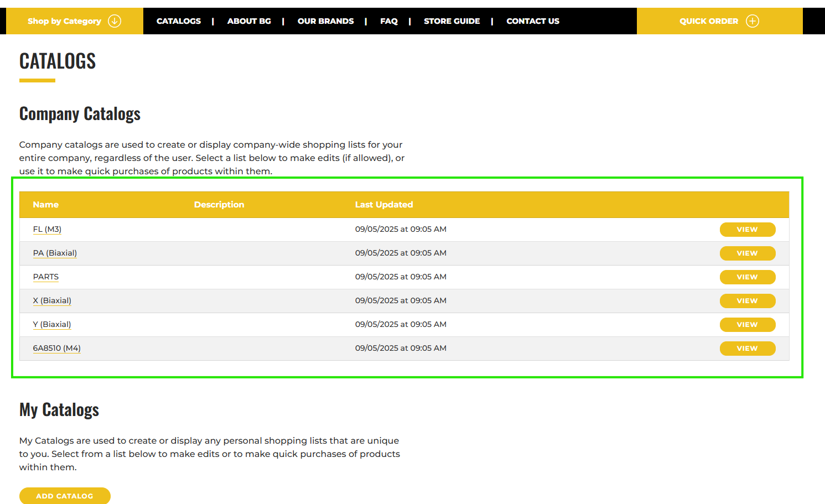Go to About BG page
This screenshot has height=504, width=825.
point(249,21)
